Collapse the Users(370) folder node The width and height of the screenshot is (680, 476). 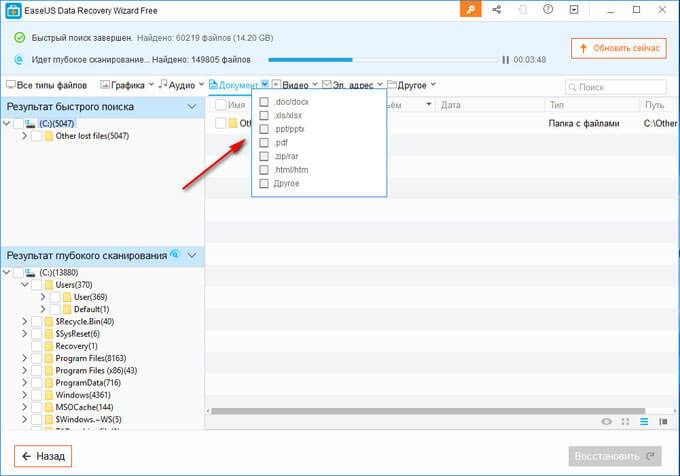pos(25,285)
